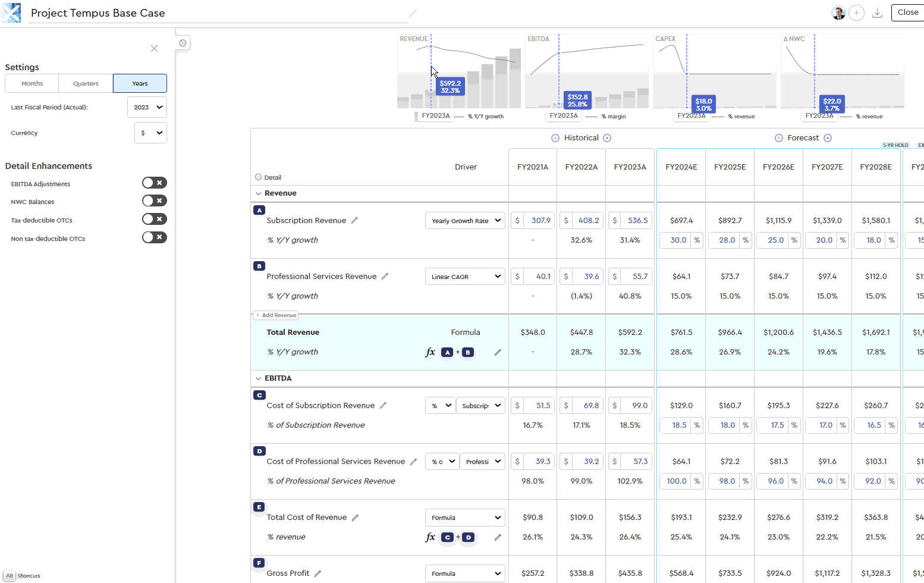The height and width of the screenshot is (583, 924).
Task: Close the Settings panel with X
Action: pos(154,48)
